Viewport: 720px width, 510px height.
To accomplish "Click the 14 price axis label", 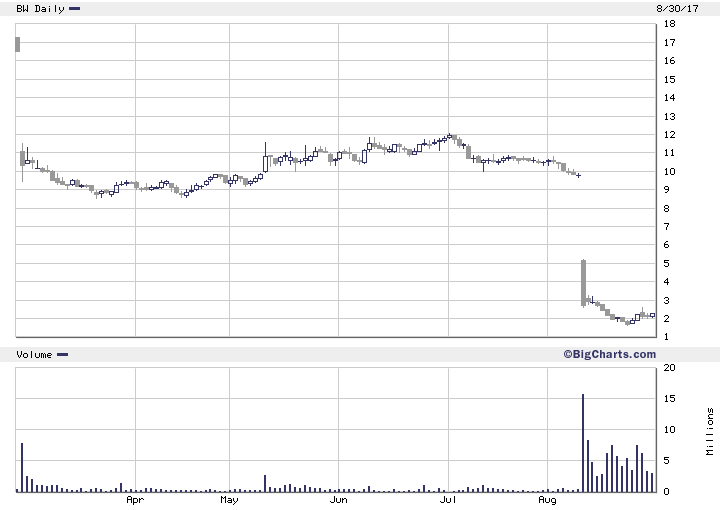I will coord(669,97).
